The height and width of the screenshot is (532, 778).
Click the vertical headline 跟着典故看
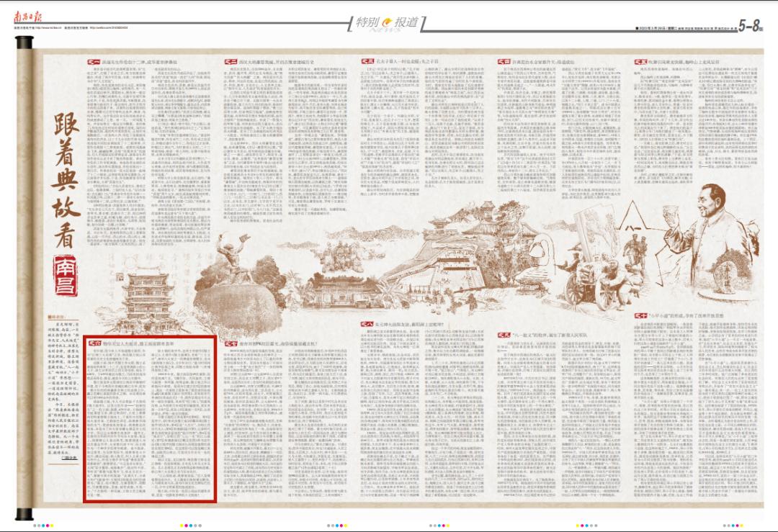click(67, 180)
